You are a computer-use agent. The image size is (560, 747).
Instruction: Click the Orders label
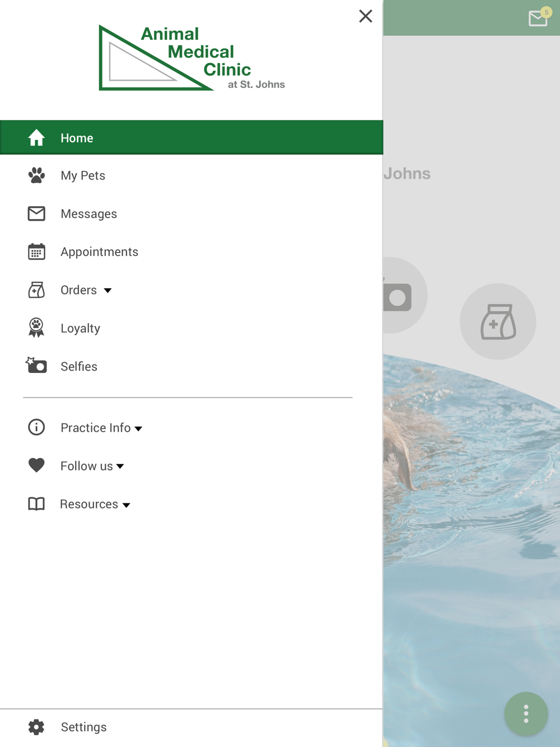point(79,290)
